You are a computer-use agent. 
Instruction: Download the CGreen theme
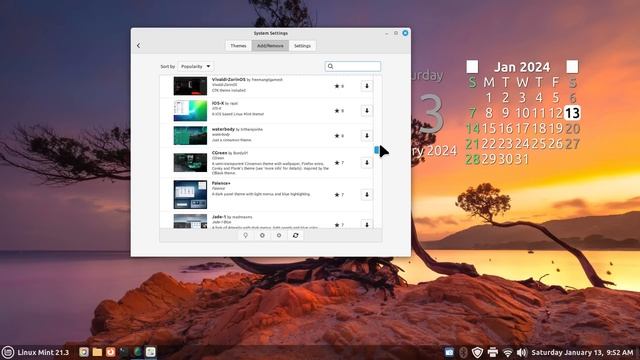click(367, 162)
